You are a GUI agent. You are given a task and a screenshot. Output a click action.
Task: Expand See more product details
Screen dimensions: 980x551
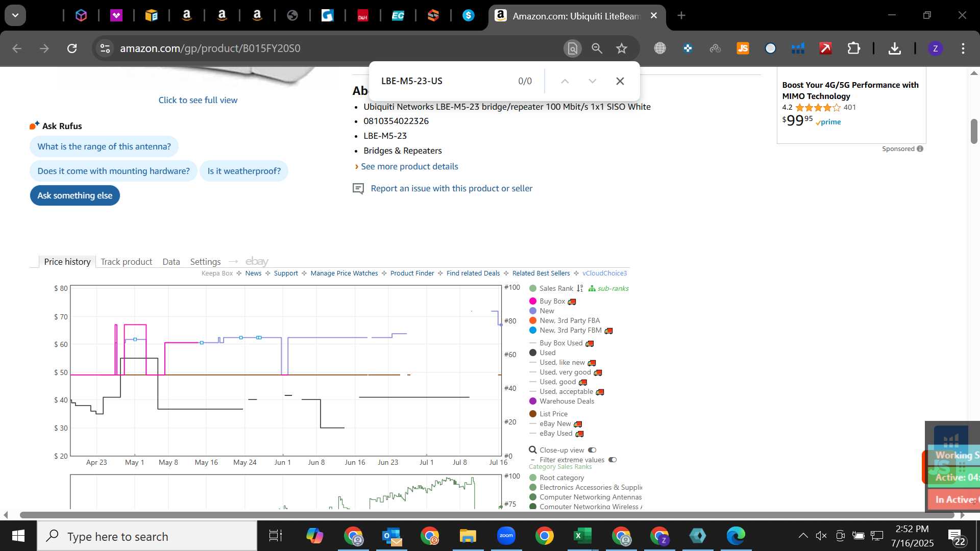coord(409,166)
